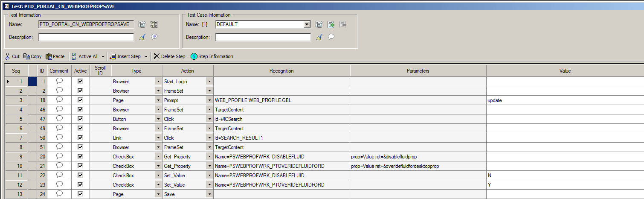This screenshot has width=644, height=199.
Task: Click the 'update' value cell
Action: point(565,100)
